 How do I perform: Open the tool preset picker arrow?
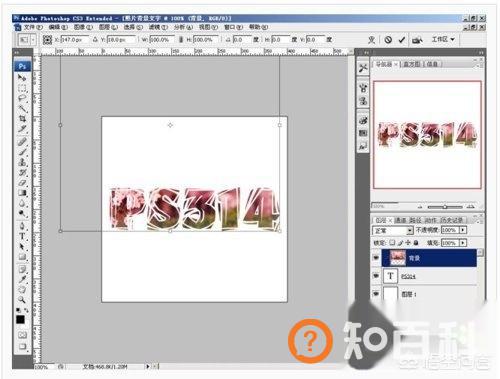point(33,40)
